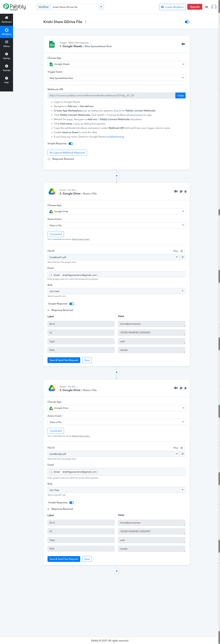This screenshot has height=644, width=220.
Task: Copy the webhook URL
Action: (x=181, y=95)
